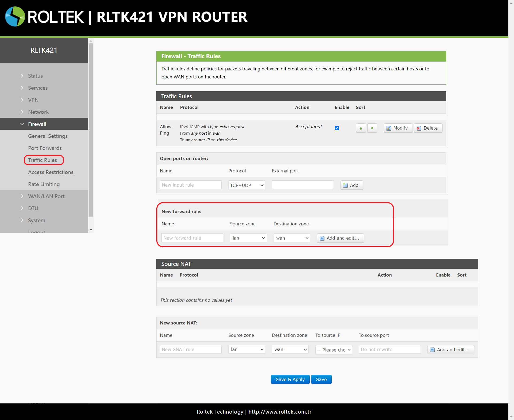Click the New forward rule name field
Screen dimensions: 514x420
click(x=192, y=238)
